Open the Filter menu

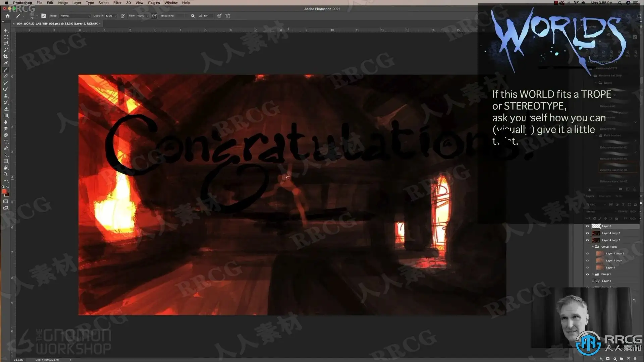[x=117, y=3]
